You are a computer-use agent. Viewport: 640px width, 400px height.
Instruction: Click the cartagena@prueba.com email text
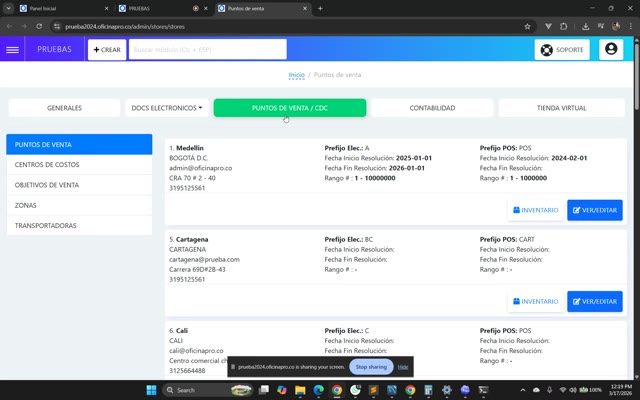coord(204,259)
